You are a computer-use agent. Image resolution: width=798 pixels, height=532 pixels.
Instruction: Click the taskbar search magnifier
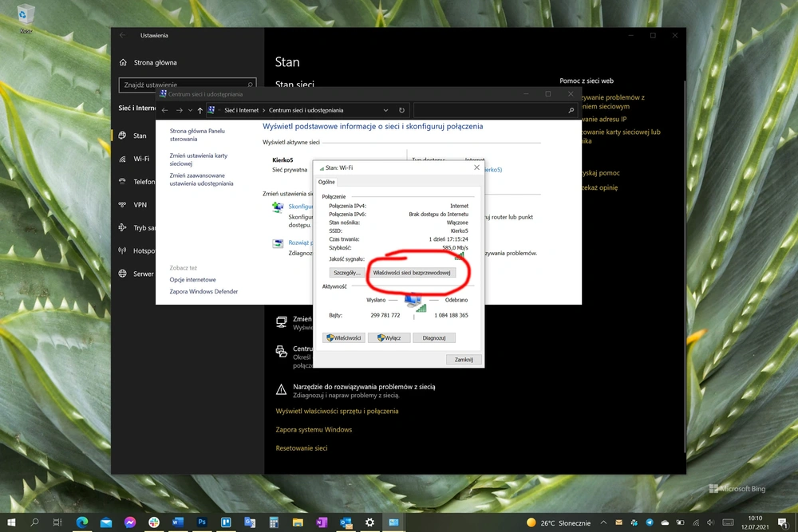point(34,522)
